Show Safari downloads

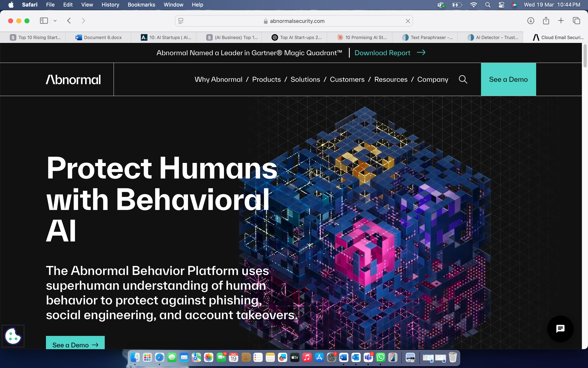[x=531, y=21]
